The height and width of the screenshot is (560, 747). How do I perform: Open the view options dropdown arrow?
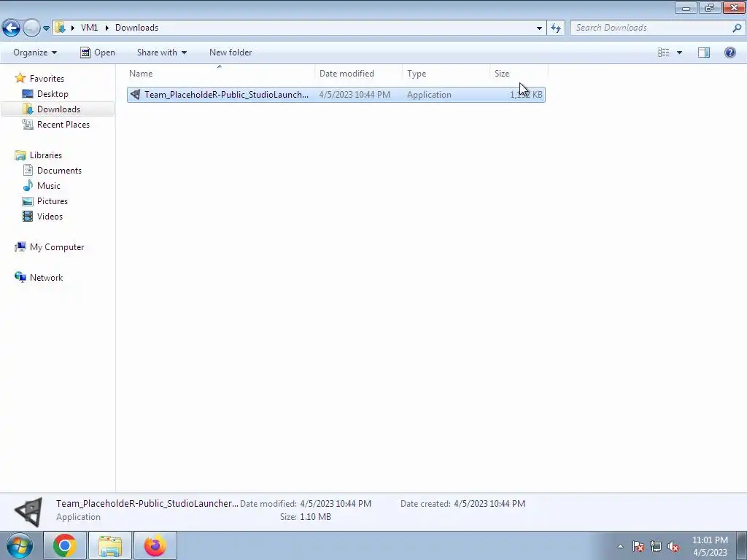click(679, 52)
